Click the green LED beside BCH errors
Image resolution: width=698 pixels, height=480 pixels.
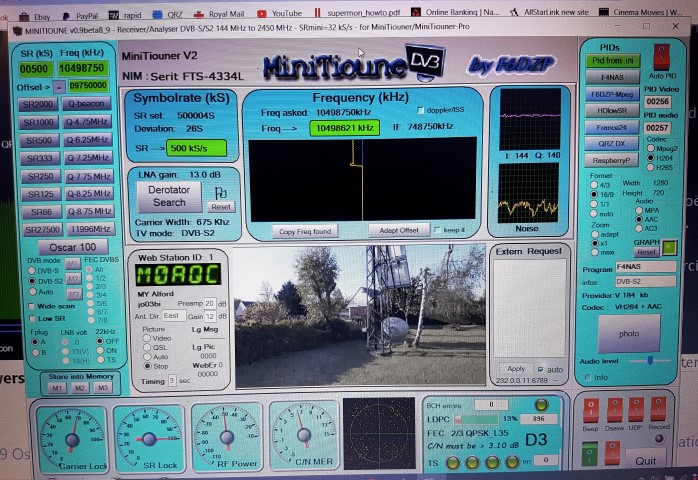point(541,405)
